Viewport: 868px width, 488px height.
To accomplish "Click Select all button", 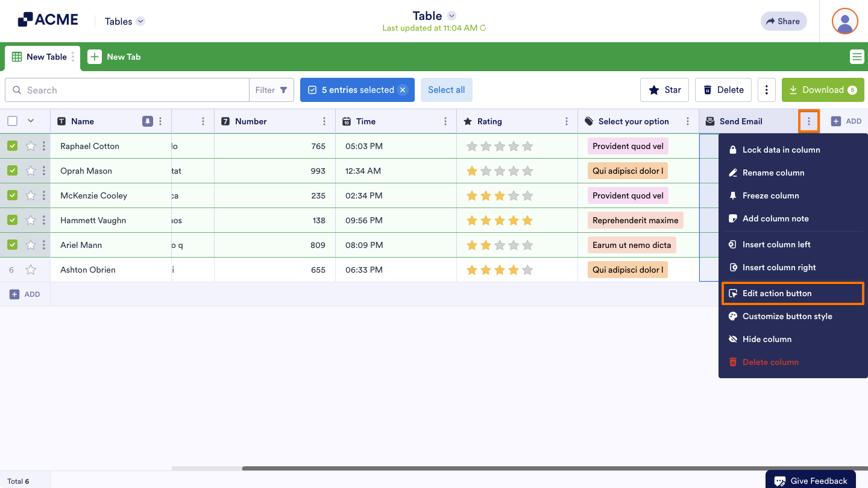I will pyautogui.click(x=447, y=90).
